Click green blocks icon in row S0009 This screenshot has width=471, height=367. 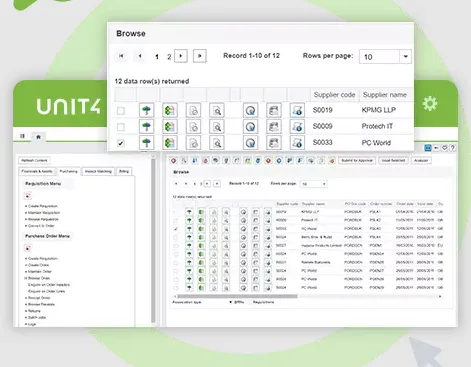[170, 127]
